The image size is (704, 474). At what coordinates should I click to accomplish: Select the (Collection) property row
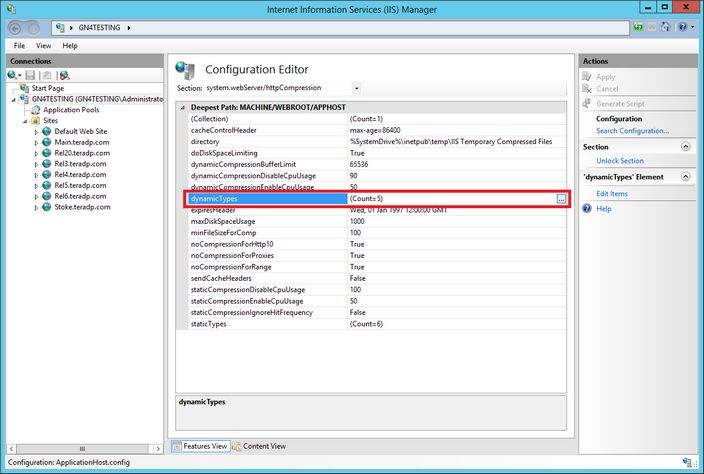pos(377,118)
